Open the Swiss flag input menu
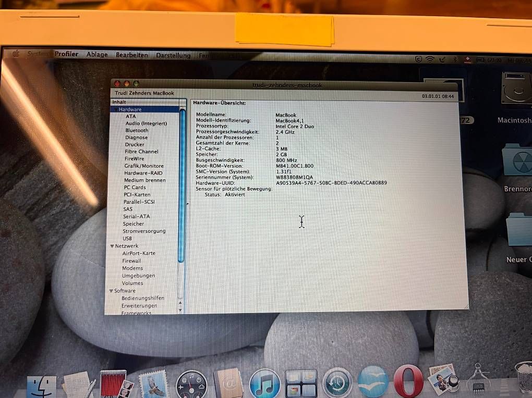Screen dimensions: 532x398 pyautogui.click(x=467, y=60)
